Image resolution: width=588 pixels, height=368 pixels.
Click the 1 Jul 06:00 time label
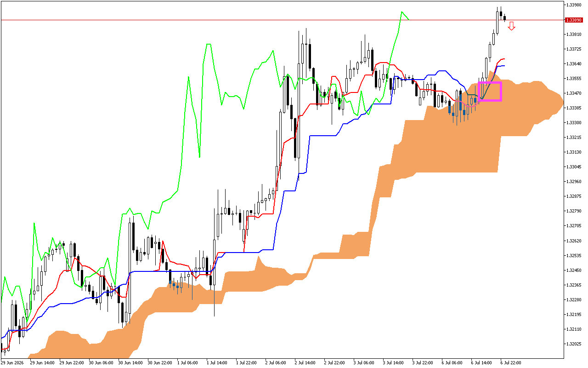(x=187, y=363)
